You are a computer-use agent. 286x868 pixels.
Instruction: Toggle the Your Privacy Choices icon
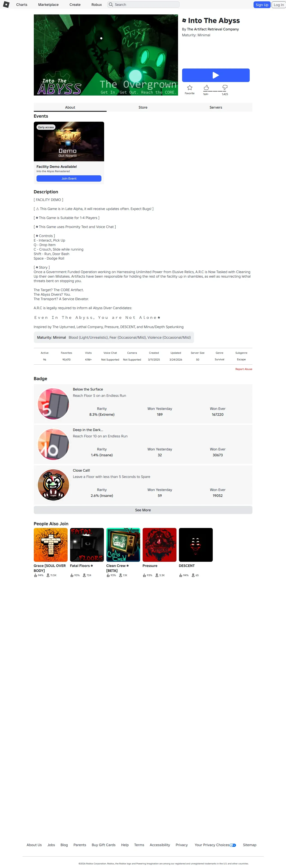(233, 845)
